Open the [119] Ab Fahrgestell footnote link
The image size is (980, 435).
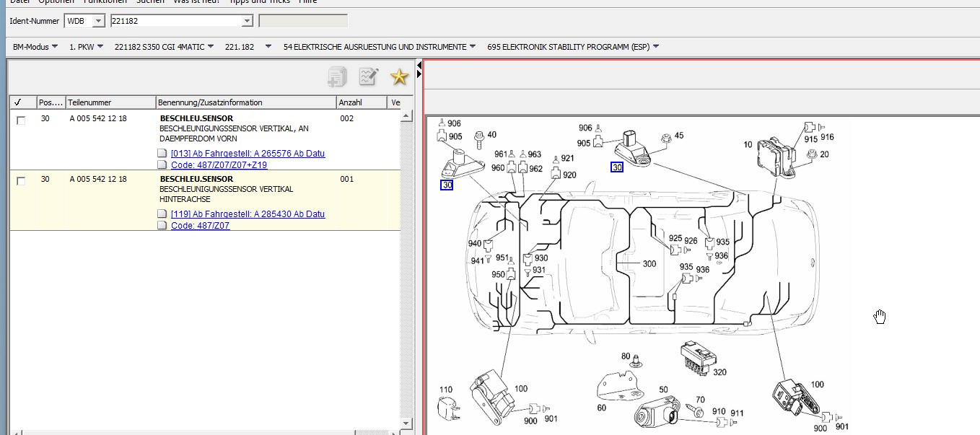tap(248, 214)
